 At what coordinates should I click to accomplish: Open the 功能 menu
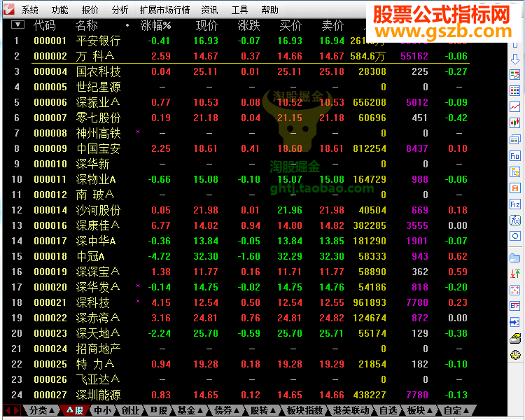[60, 10]
